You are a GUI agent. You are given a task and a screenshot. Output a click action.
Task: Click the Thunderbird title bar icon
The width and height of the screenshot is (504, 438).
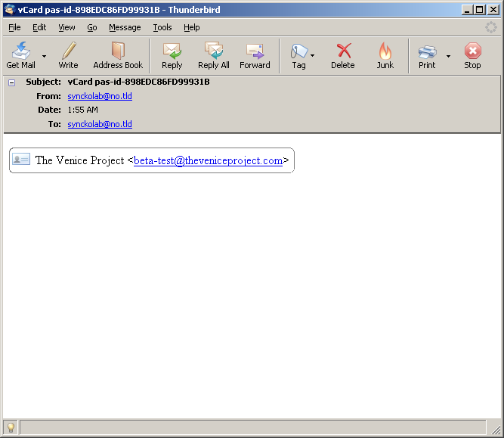click(x=10, y=10)
